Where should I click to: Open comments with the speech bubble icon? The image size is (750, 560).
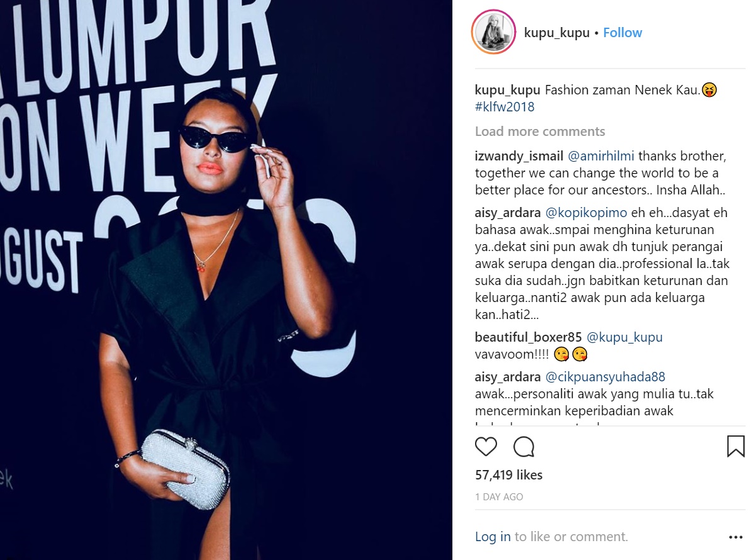[523, 446]
